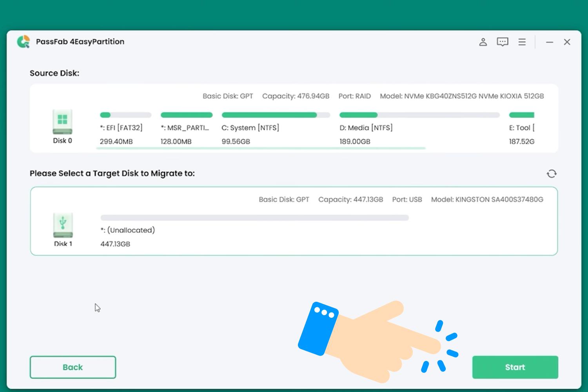This screenshot has width=588, height=392.
Task: Select the Unallocated space bar on Disk 1
Action: [255, 218]
